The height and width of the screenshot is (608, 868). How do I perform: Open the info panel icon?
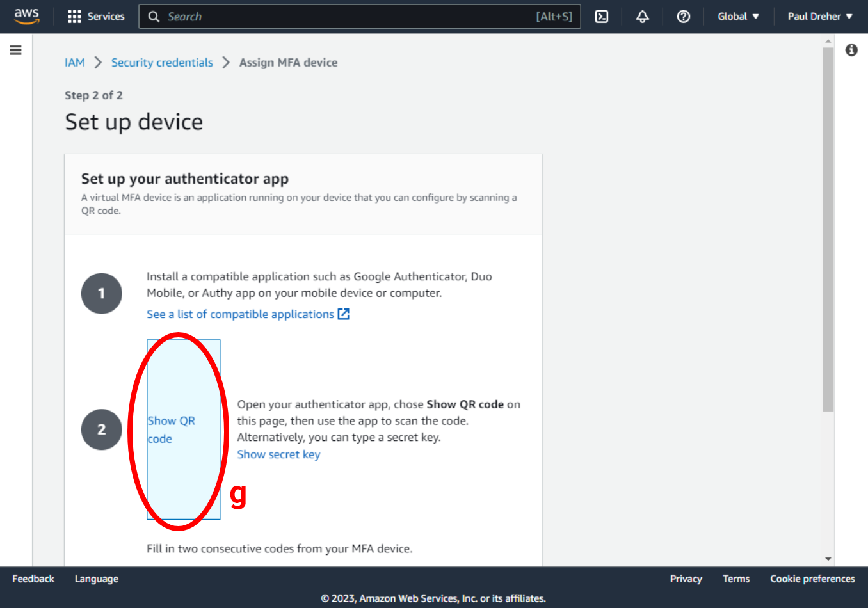(x=851, y=50)
